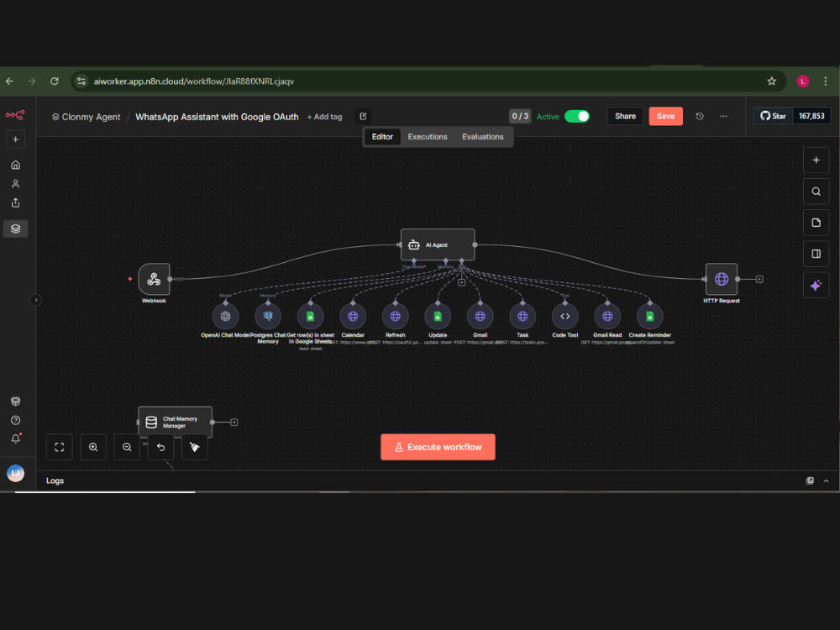Open notifications bell in sidebar
Image resolution: width=840 pixels, height=630 pixels.
(15, 438)
